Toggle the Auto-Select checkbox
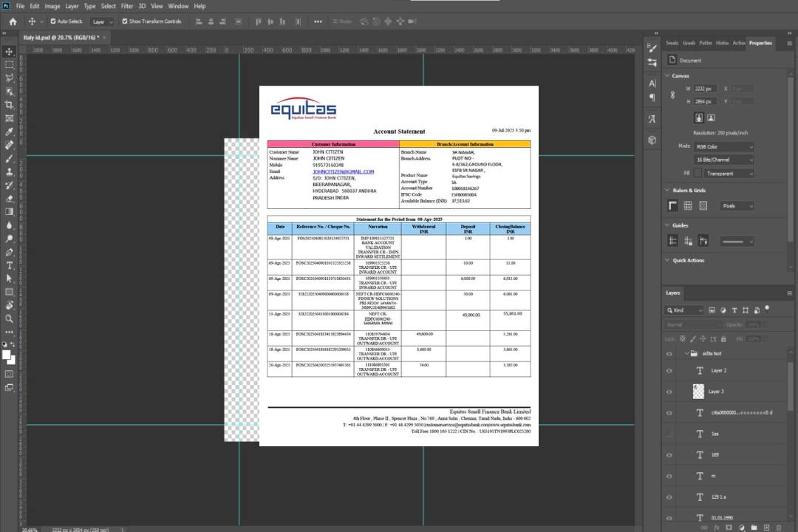Viewport: 798px width, 532px height. click(x=53, y=21)
